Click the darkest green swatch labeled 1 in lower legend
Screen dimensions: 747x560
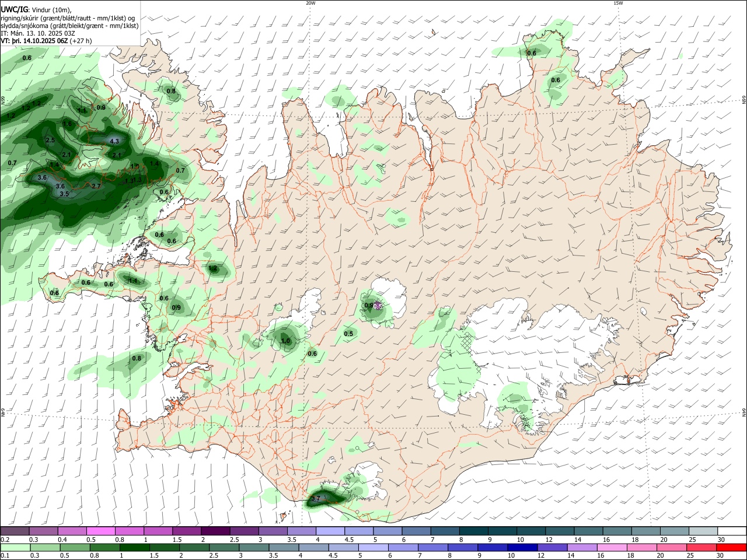(x=135, y=547)
